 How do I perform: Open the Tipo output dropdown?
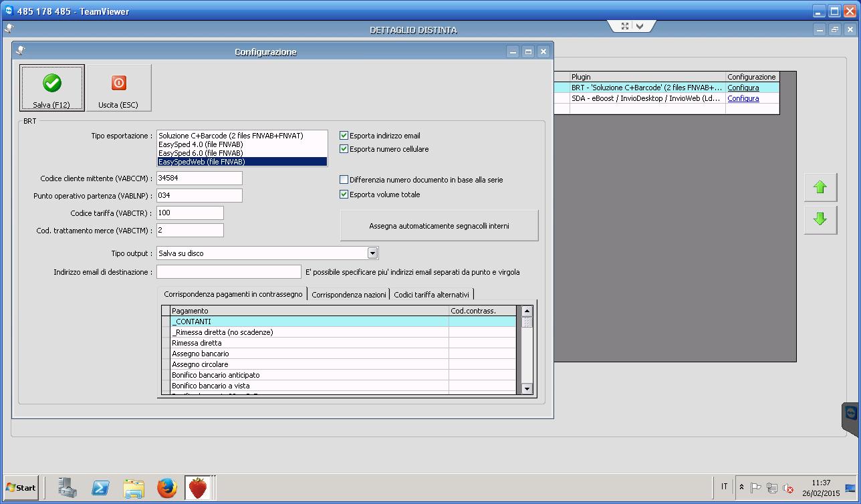(373, 253)
